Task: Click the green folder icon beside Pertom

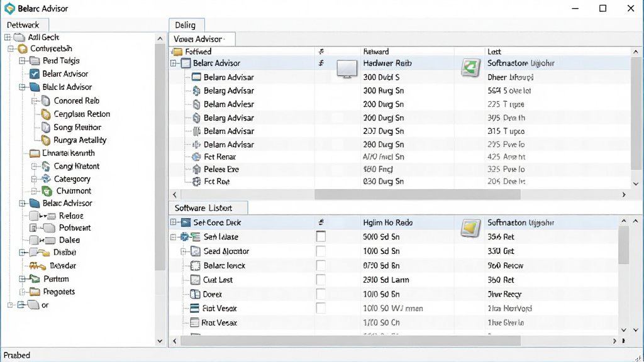Action: 35,279
